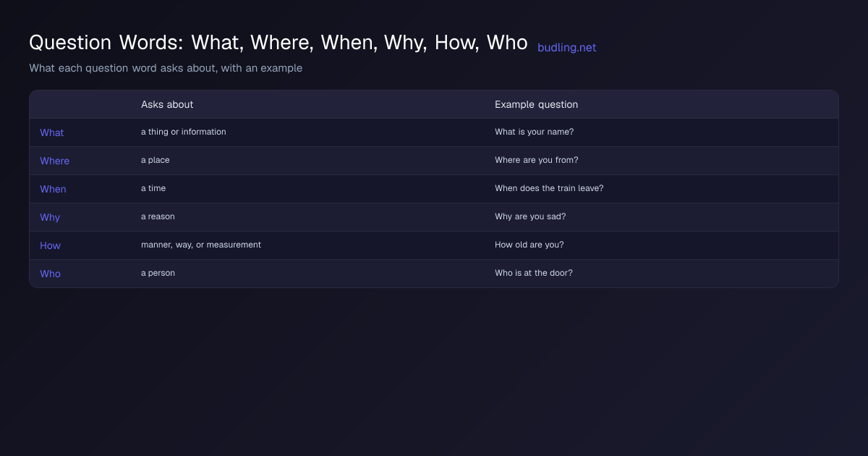Click the 'a place' cell
This screenshot has height=456, width=868.
click(x=156, y=160)
